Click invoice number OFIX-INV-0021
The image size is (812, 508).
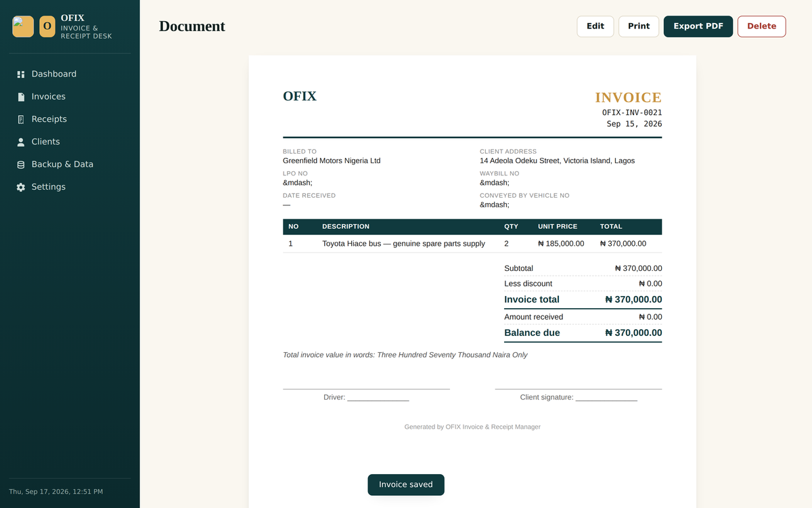click(632, 112)
